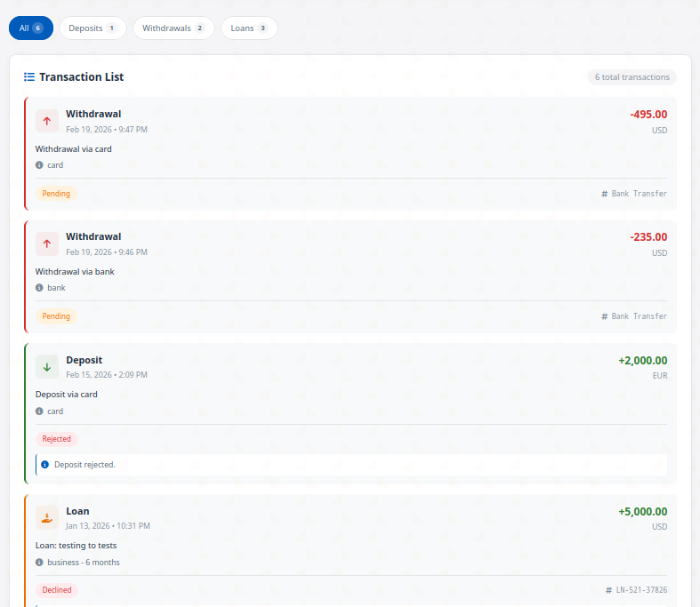
Task: Click the red up-arrow icon of the -235.00 withdrawal
Action: [47, 244]
